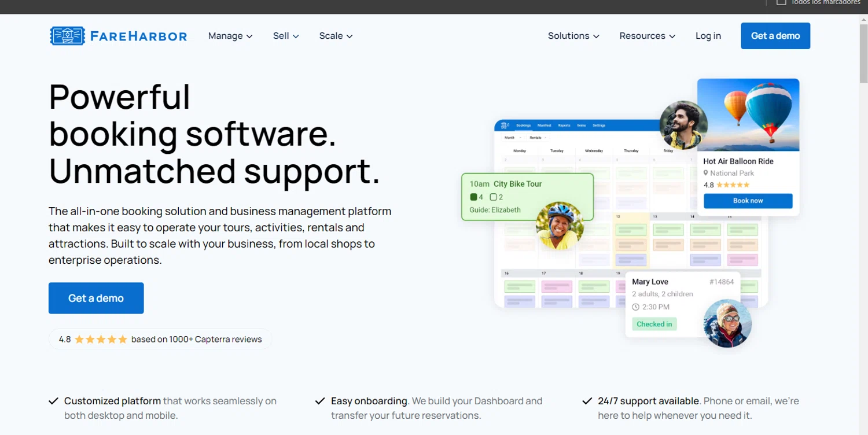The image size is (868, 435).
Task: Click "2 adults, 2 children" text
Action: [663, 294]
